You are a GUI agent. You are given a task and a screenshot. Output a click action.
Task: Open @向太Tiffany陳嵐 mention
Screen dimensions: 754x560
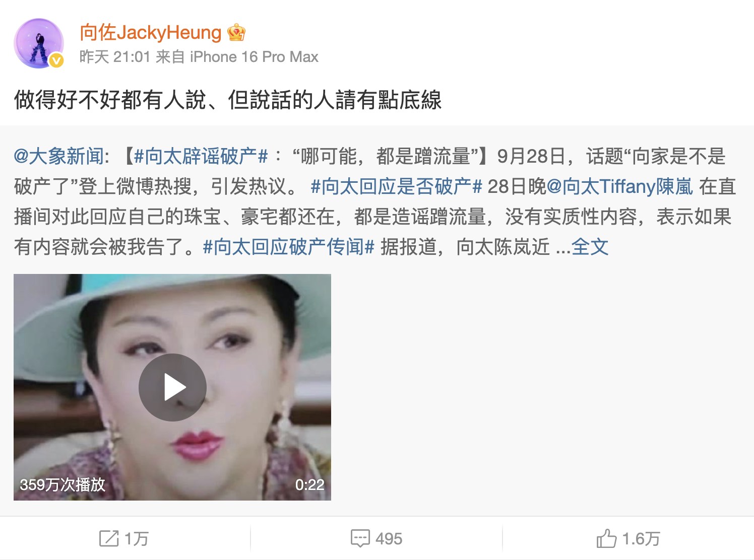(x=620, y=187)
